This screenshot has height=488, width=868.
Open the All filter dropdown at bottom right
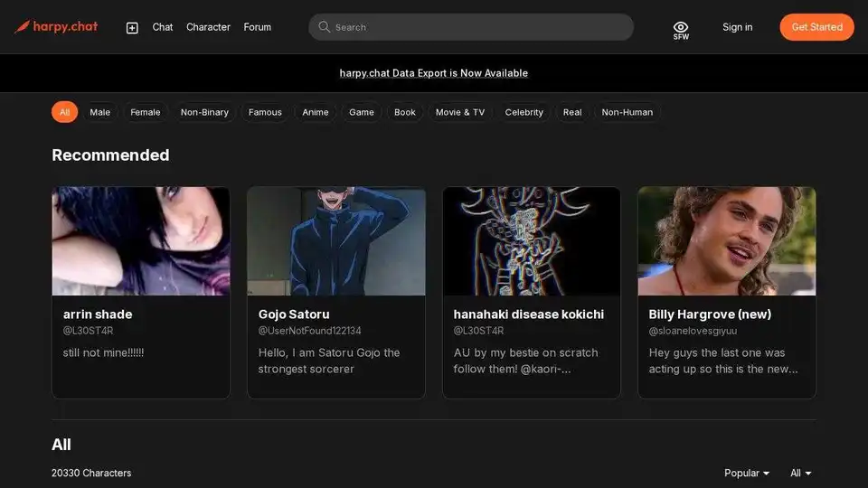[x=800, y=473]
